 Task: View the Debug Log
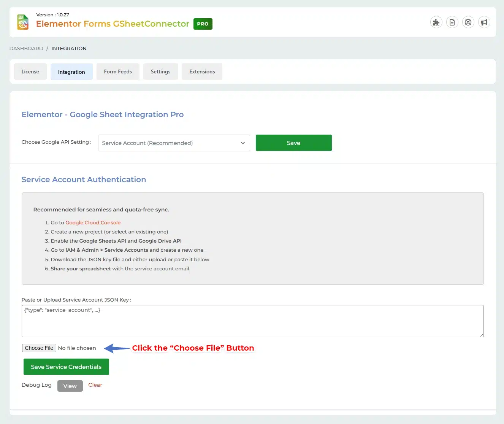(70, 386)
